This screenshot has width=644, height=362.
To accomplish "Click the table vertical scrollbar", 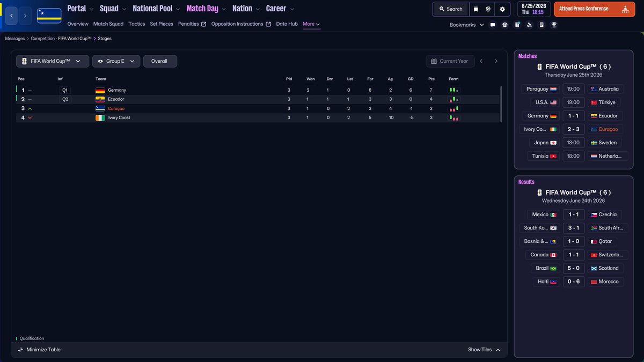I will pyautogui.click(x=502, y=105).
